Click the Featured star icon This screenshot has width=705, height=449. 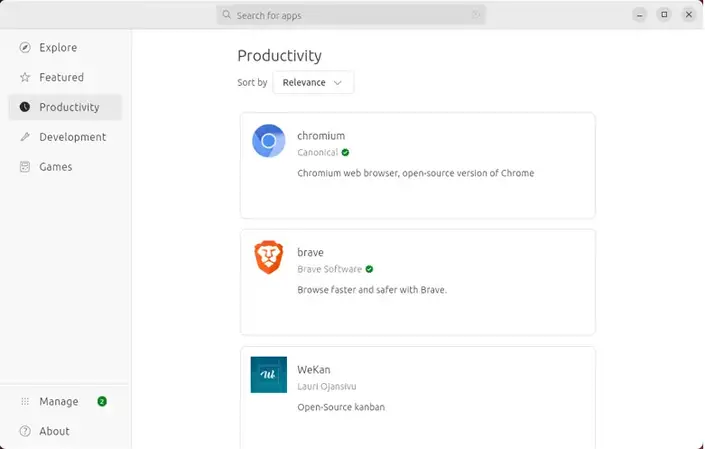[x=25, y=77]
